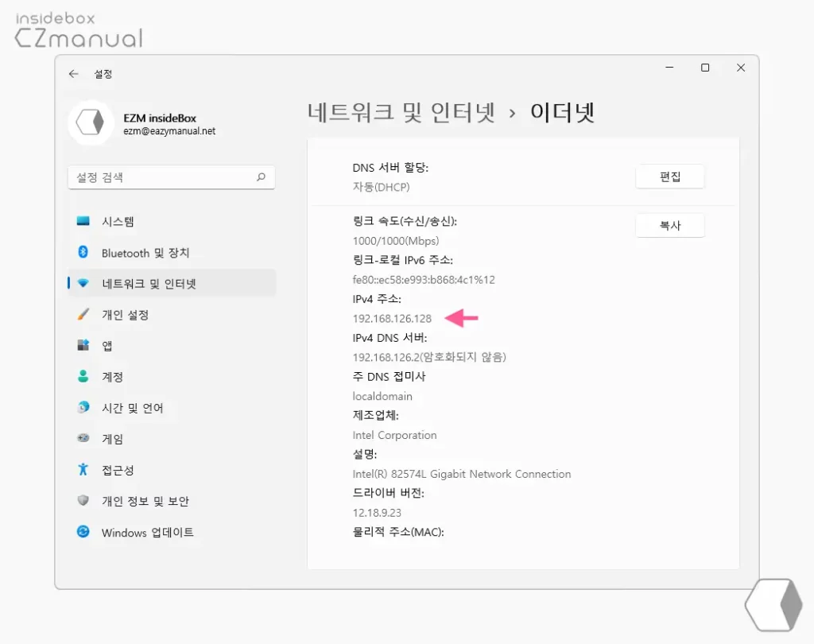Click the magnifier icon in search box
This screenshot has height=644, width=814.
(261, 177)
